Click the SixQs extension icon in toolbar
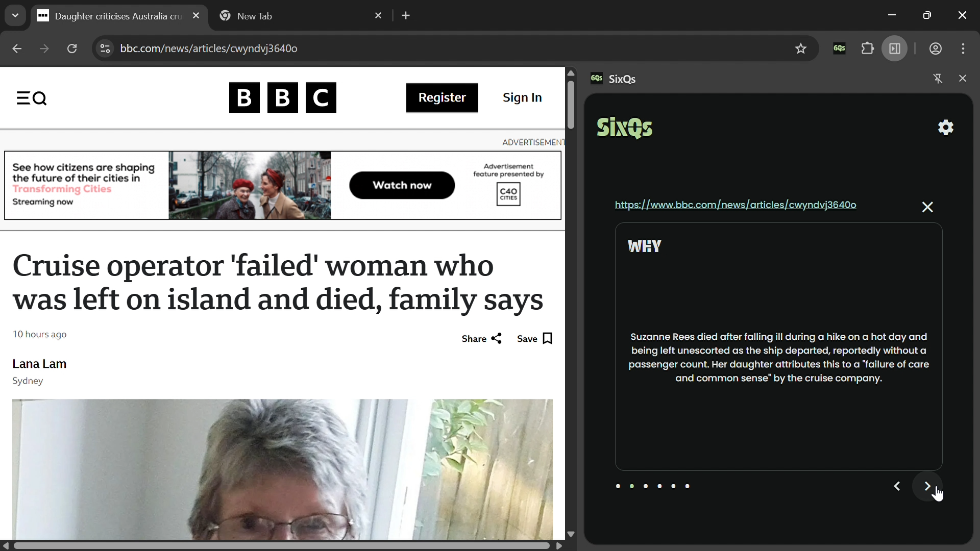Image resolution: width=980 pixels, height=551 pixels. coord(840,49)
